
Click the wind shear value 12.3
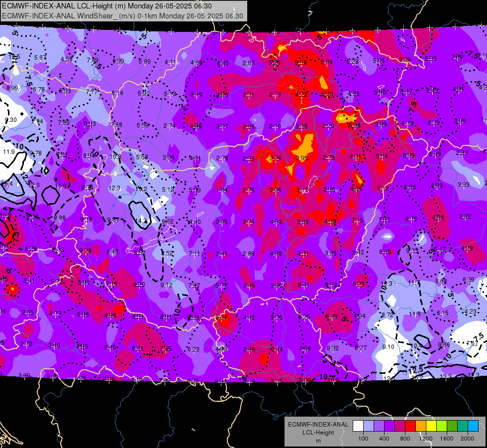coord(114,188)
